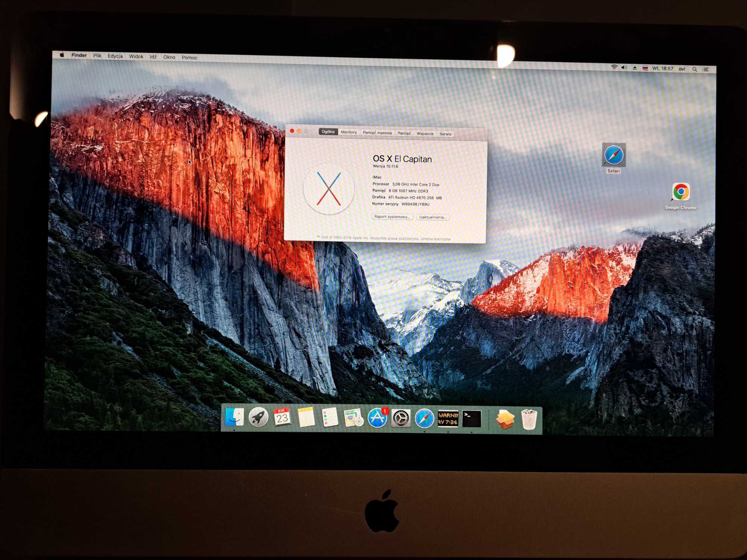Open the Okno menu
The image size is (747, 560).
coord(169,57)
